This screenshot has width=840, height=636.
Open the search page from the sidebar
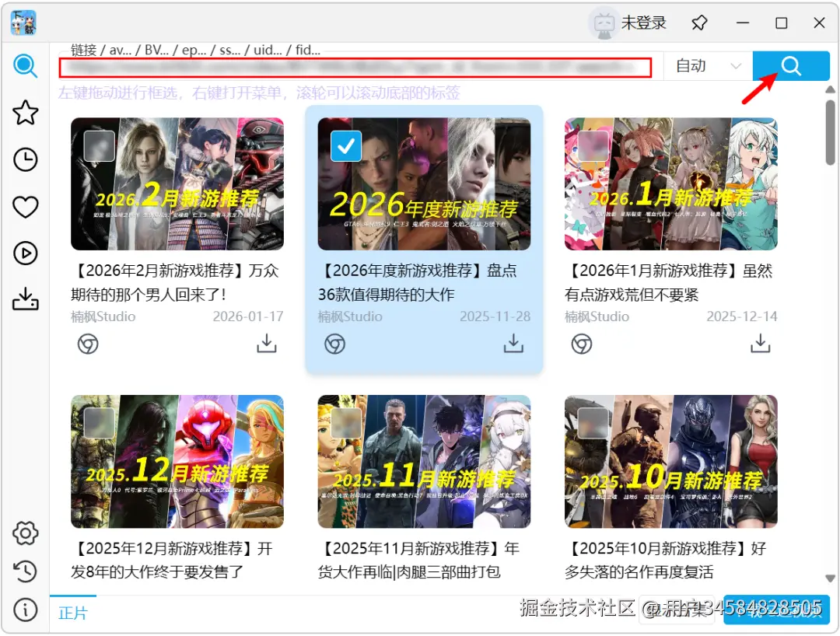(x=25, y=66)
